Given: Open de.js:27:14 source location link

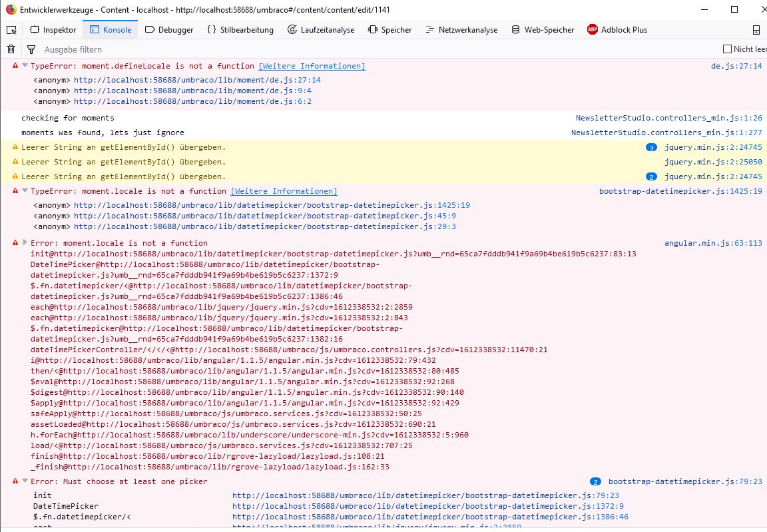Looking at the screenshot, I should (x=736, y=66).
